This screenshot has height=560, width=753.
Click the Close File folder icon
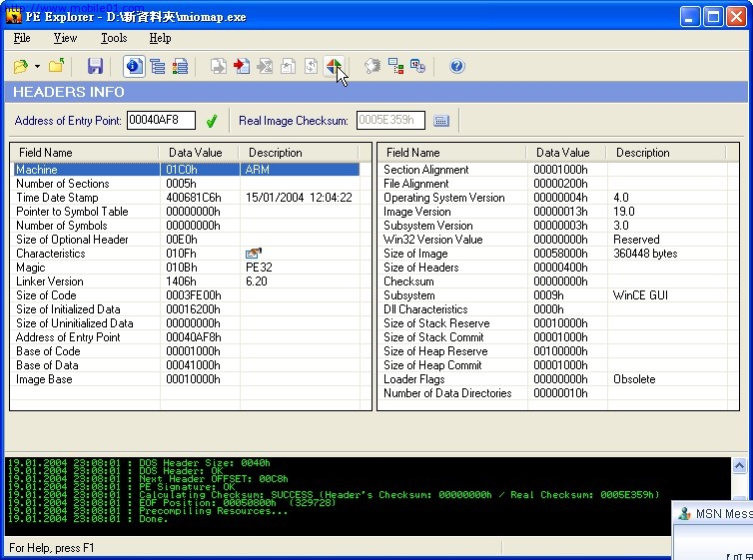click(x=57, y=66)
